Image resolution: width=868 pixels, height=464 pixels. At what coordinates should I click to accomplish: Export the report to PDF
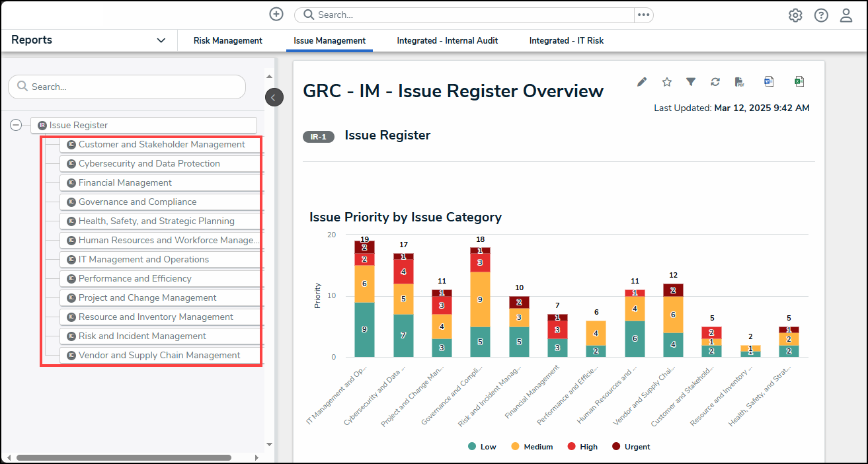(739, 82)
